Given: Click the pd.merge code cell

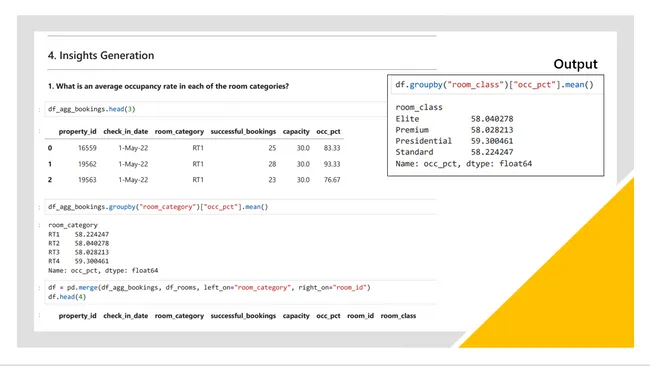Looking at the screenshot, I should pos(240,292).
